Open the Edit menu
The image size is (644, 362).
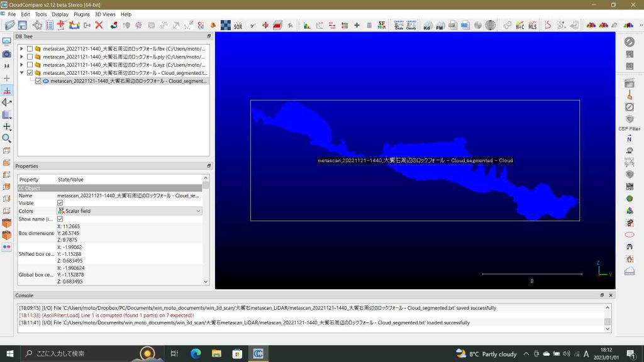(x=25, y=14)
